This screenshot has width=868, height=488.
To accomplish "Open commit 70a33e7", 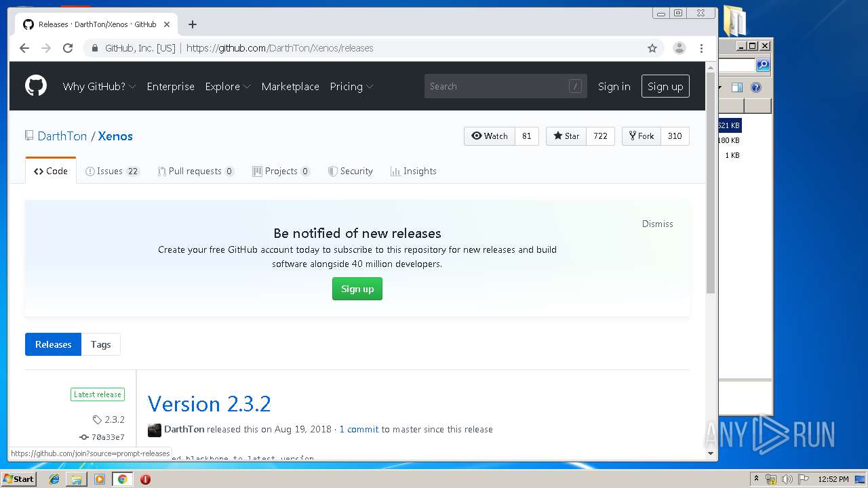I will click(102, 437).
